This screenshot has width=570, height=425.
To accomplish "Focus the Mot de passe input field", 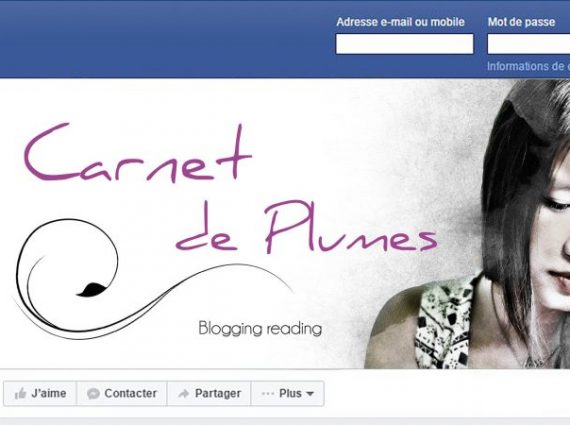I will click(529, 44).
